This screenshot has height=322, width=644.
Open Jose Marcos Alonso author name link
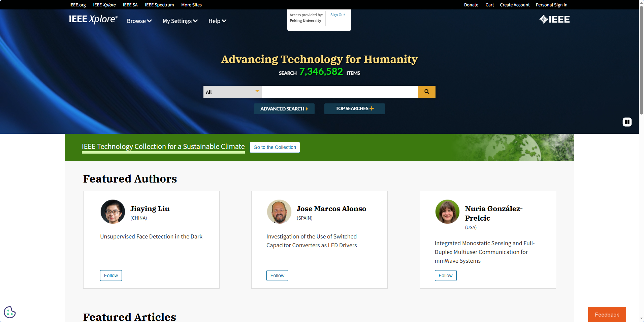click(331, 209)
